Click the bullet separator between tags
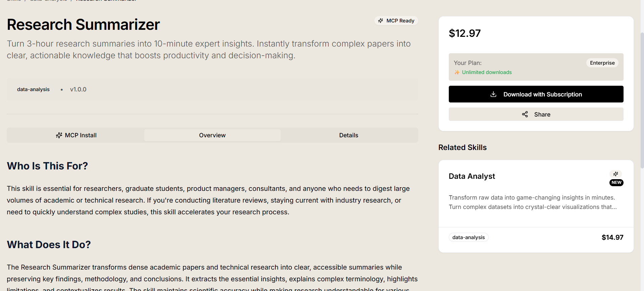The height and width of the screenshot is (291, 644). point(62,89)
